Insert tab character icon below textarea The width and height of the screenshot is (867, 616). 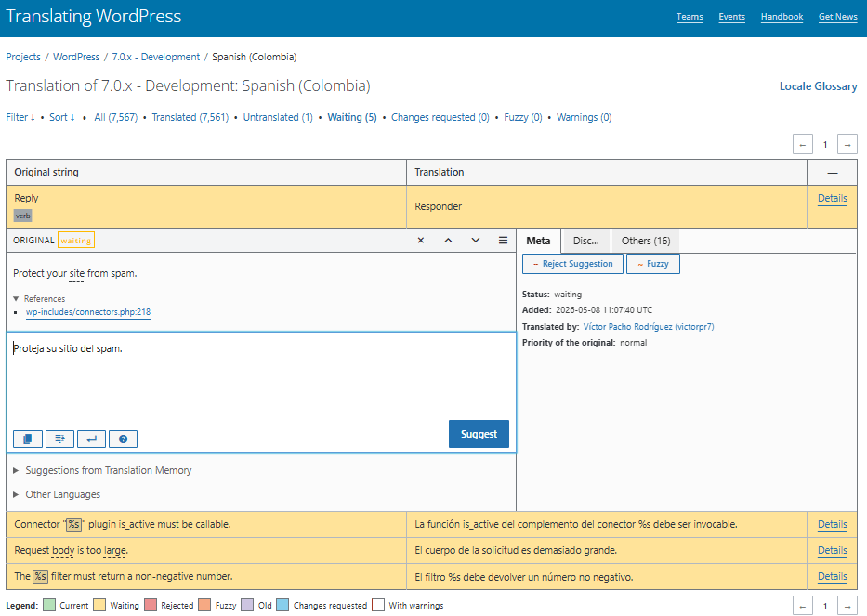pos(59,439)
